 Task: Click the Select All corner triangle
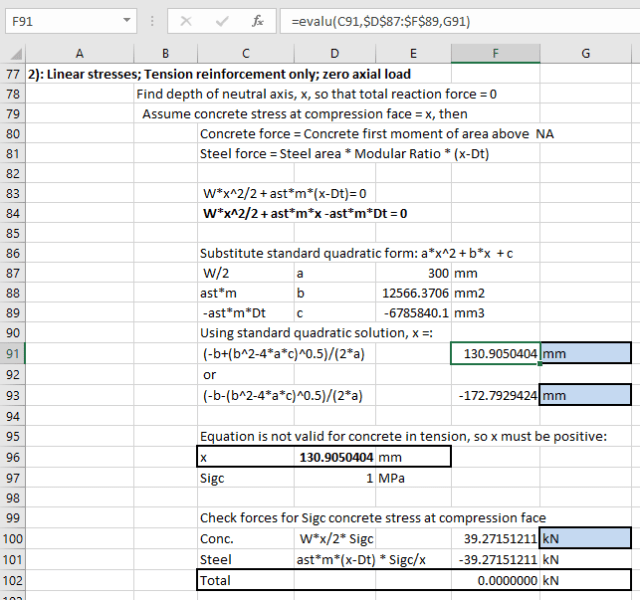coord(12,54)
